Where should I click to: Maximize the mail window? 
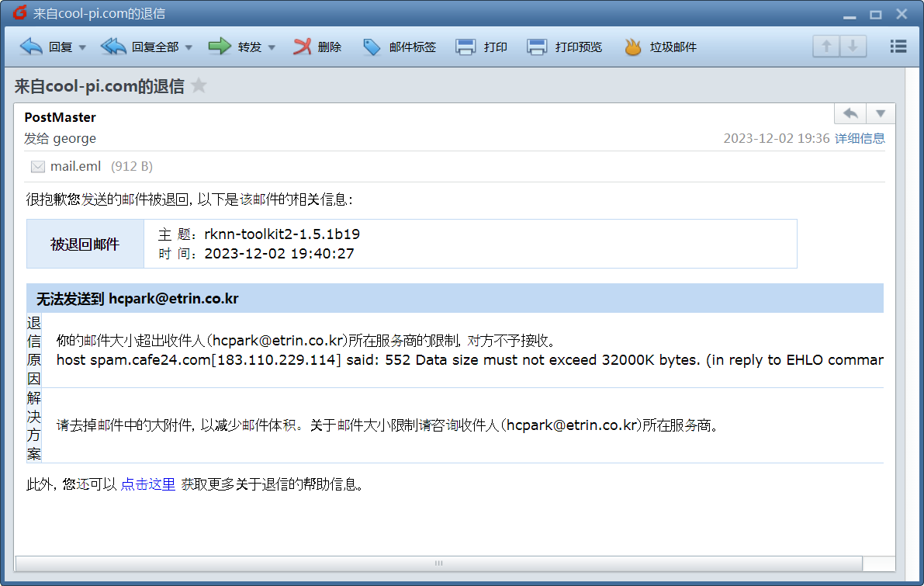(876, 14)
